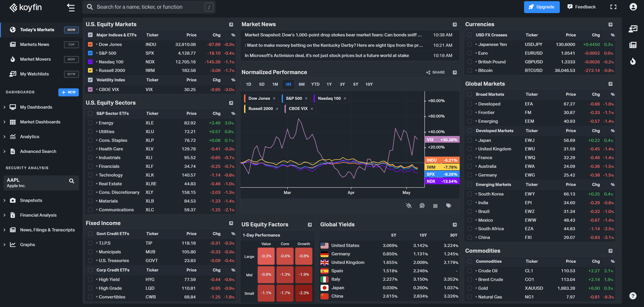Image resolution: width=644 pixels, height=307 pixels.
Task: Remove CBOE VIX series from chart
Action: [x=312, y=109]
